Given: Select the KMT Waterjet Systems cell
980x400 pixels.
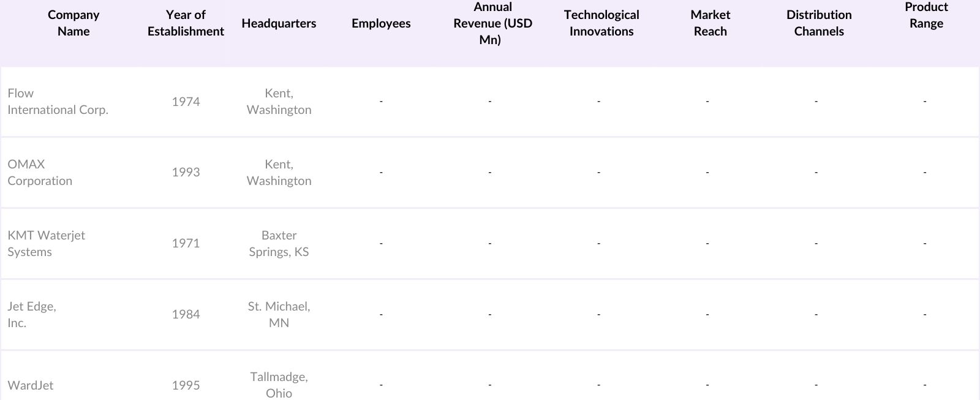Looking at the screenshot, I should point(46,244).
